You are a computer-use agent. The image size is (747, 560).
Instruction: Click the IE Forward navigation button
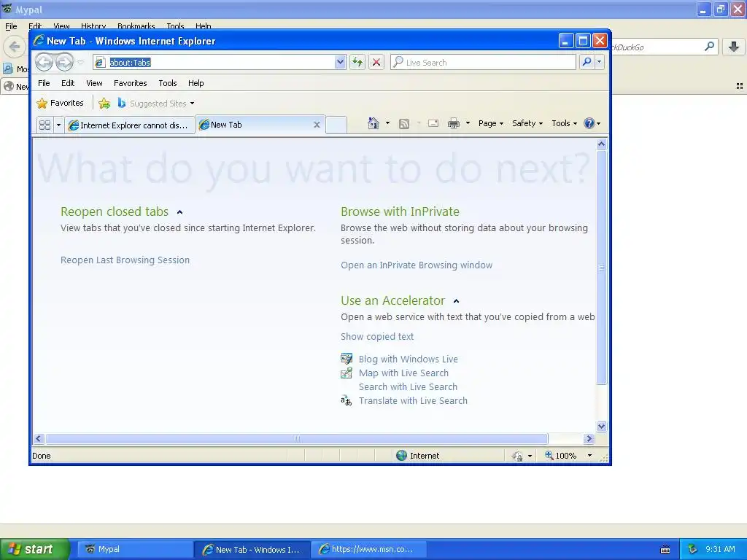(64, 62)
